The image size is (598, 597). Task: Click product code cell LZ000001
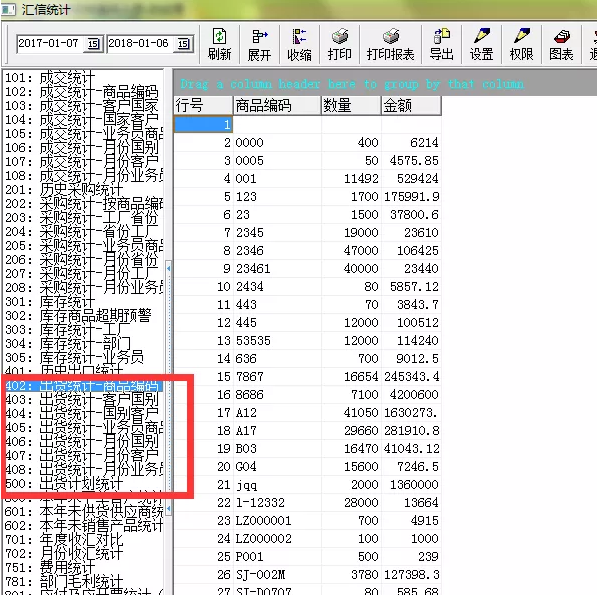pos(277,521)
